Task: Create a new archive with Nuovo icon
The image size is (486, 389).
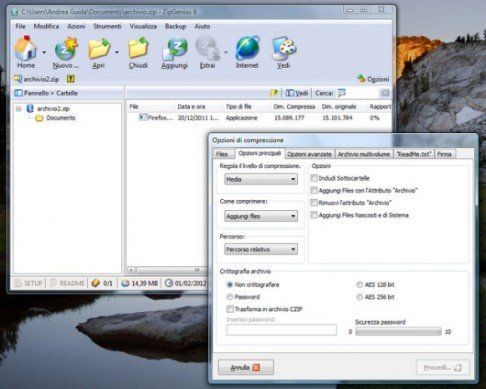Action: tap(66, 49)
